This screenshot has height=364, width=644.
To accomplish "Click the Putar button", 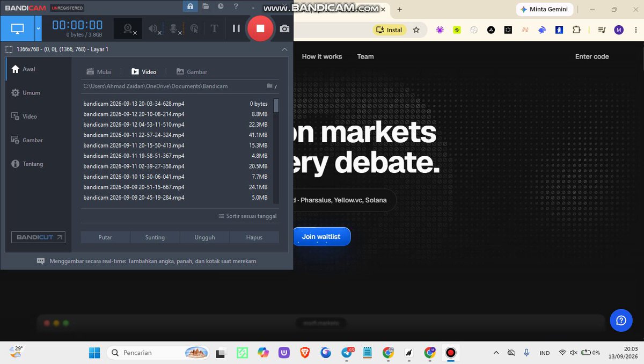I will click(105, 237).
